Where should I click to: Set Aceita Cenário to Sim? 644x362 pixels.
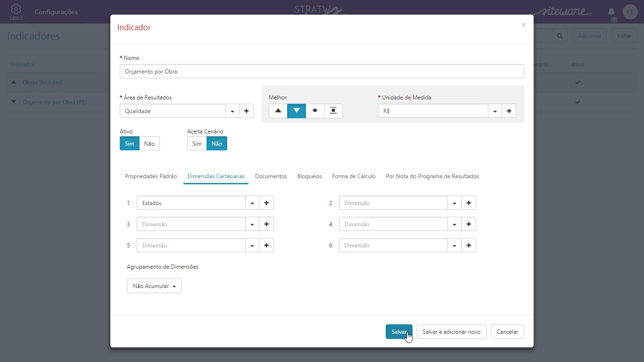(197, 143)
